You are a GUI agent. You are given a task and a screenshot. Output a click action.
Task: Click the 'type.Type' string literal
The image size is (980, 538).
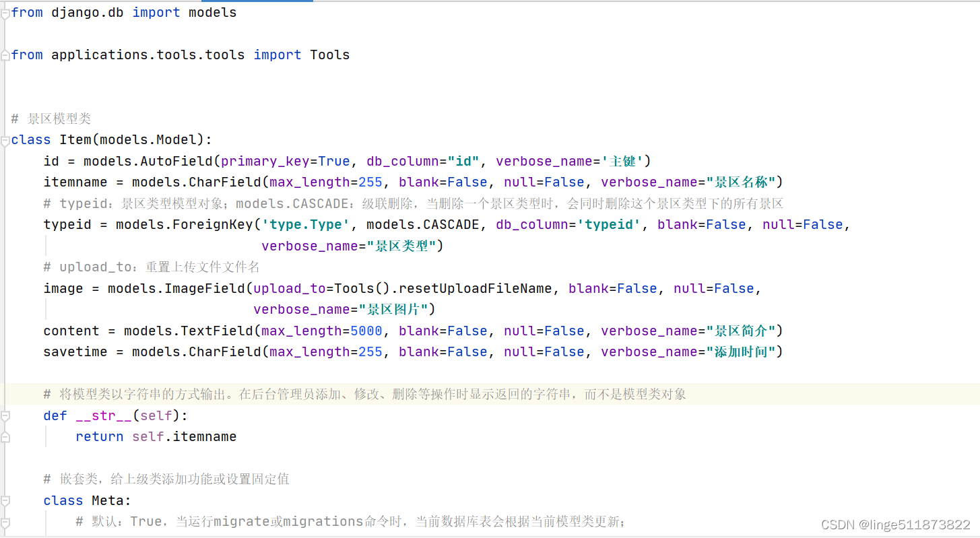coord(306,225)
